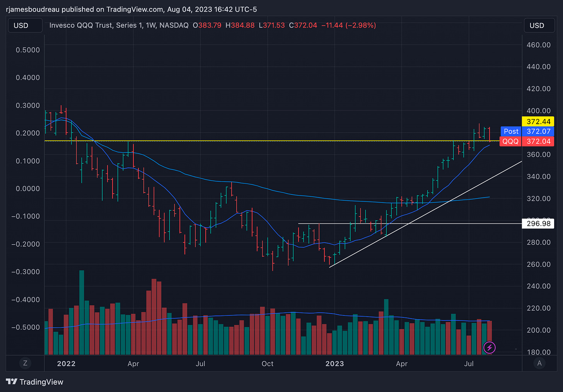Screen dimensions: 563x392
Task: Click the 0.5000 left axis label
Action: (28, 50)
